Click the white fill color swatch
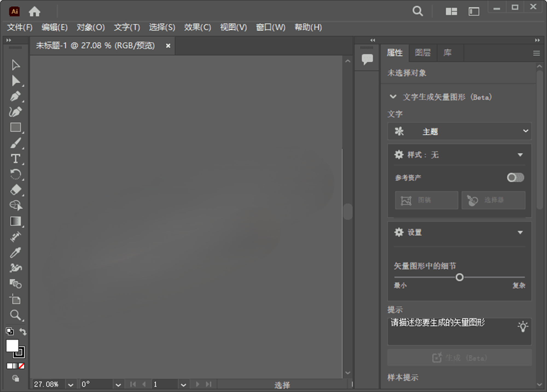 coord(12,346)
